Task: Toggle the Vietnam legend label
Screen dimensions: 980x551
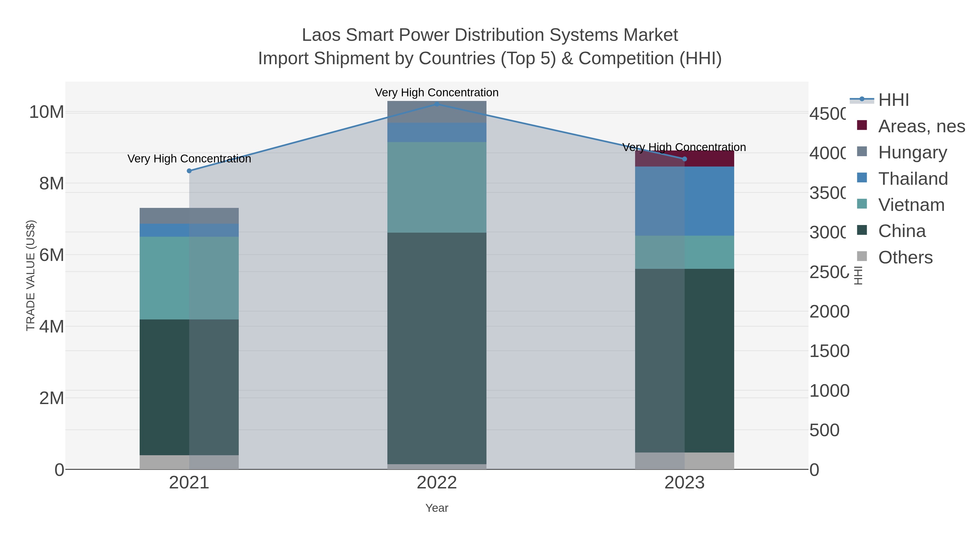Action: 911,205
